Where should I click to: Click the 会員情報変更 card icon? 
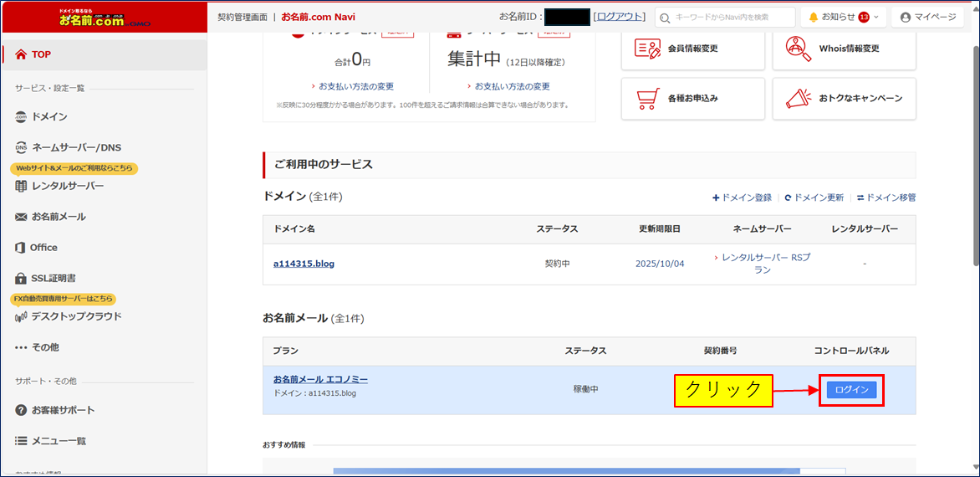click(647, 49)
